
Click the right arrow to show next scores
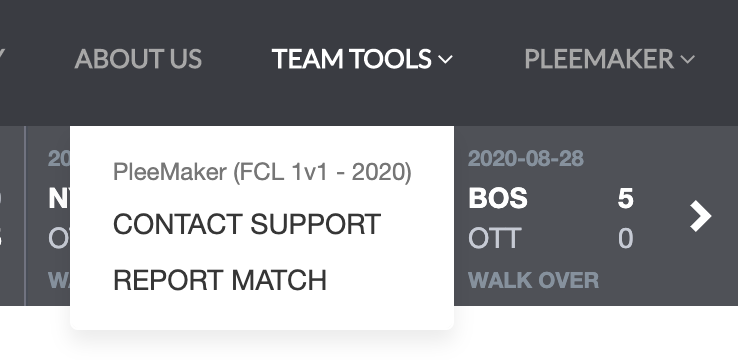click(700, 216)
